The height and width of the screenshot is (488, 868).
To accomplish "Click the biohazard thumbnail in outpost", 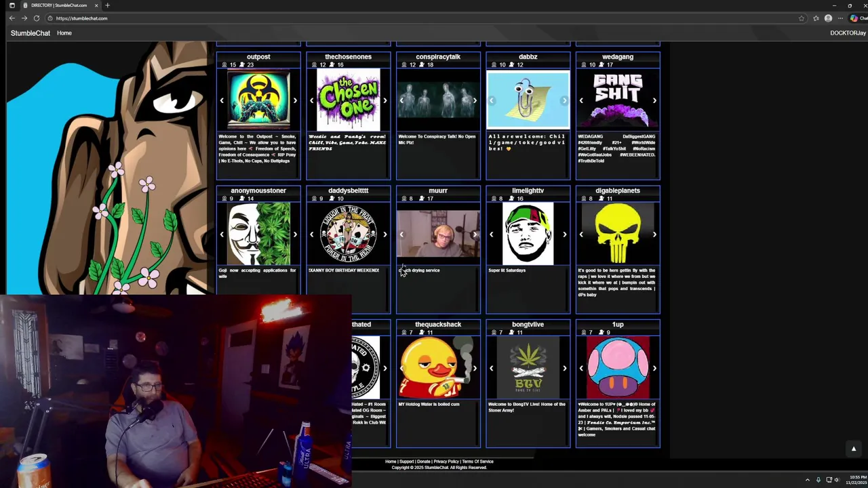I will (258, 100).
